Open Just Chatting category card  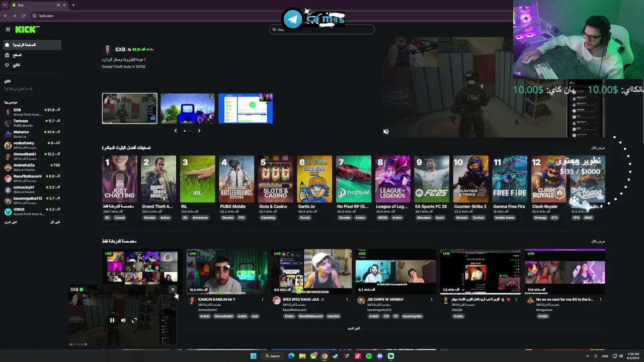tap(119, 179)
